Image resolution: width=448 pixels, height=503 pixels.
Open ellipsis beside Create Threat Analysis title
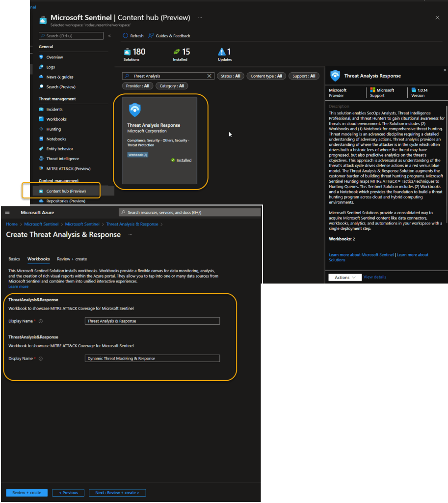point(130,234)
